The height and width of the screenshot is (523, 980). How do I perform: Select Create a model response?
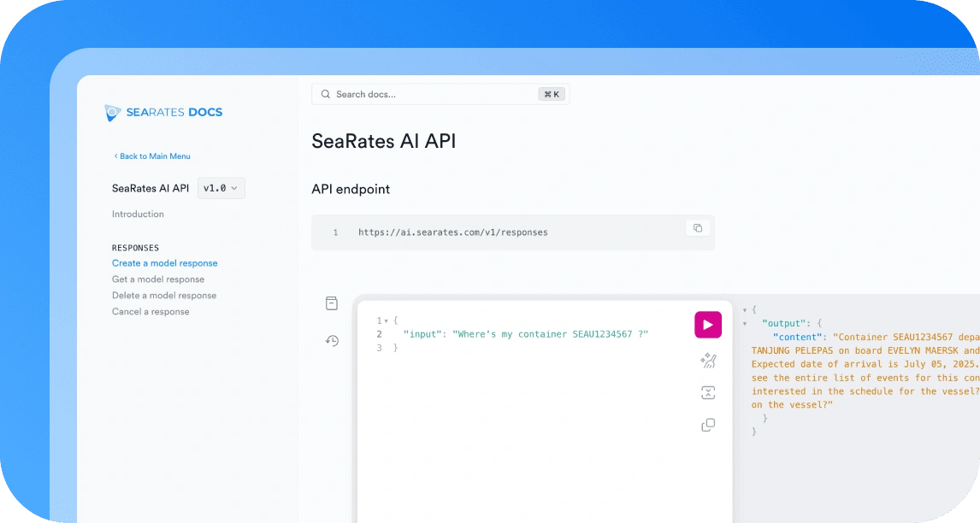click(164, 263)
